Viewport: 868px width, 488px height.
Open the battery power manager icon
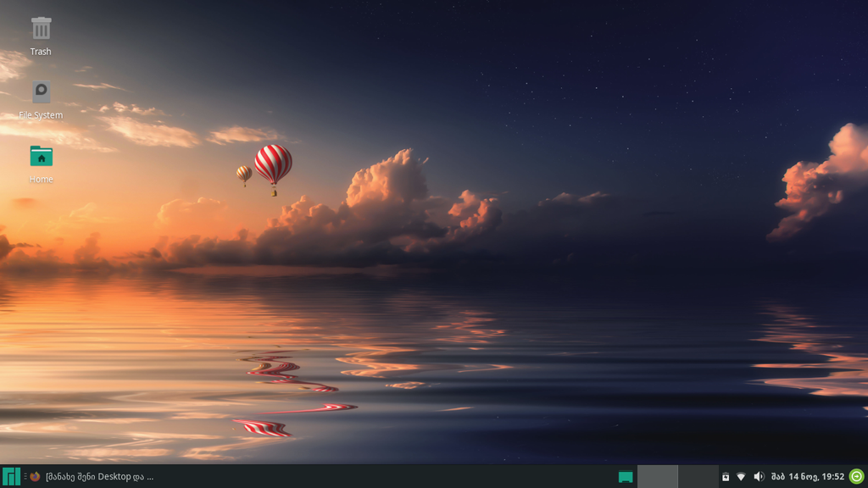726,476
